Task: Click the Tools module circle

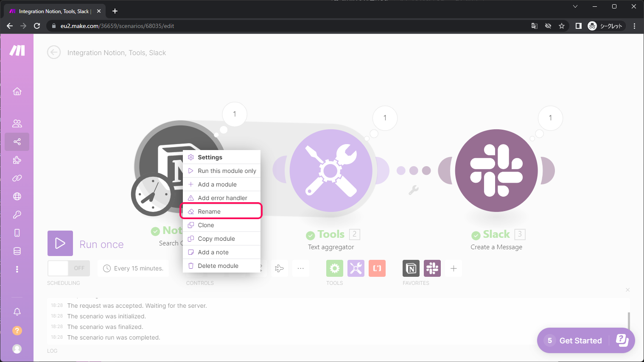Action: click(x=331, y=170)
